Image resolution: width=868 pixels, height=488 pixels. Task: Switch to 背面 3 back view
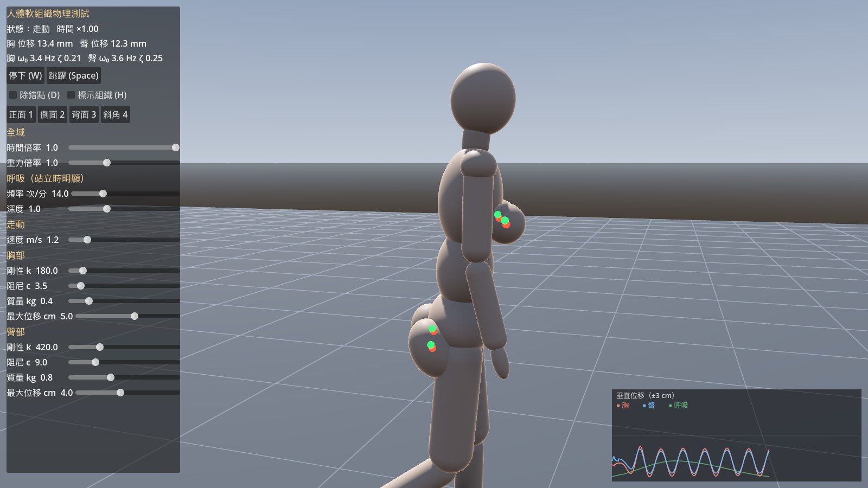(x=84, y=114)
